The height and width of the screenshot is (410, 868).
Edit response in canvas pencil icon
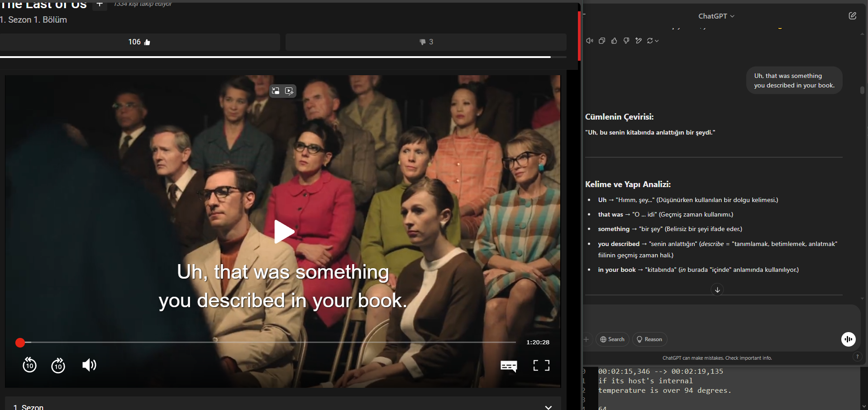(x=639, y=41)
